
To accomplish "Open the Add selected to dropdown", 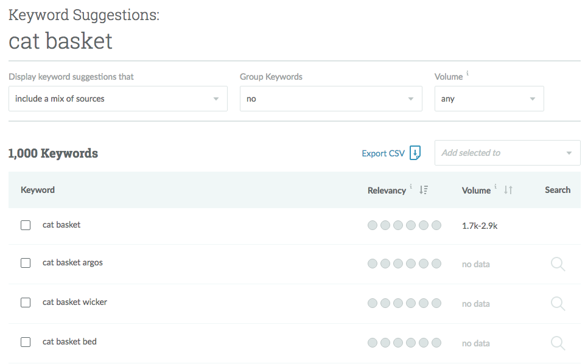I will click(507, 153).
